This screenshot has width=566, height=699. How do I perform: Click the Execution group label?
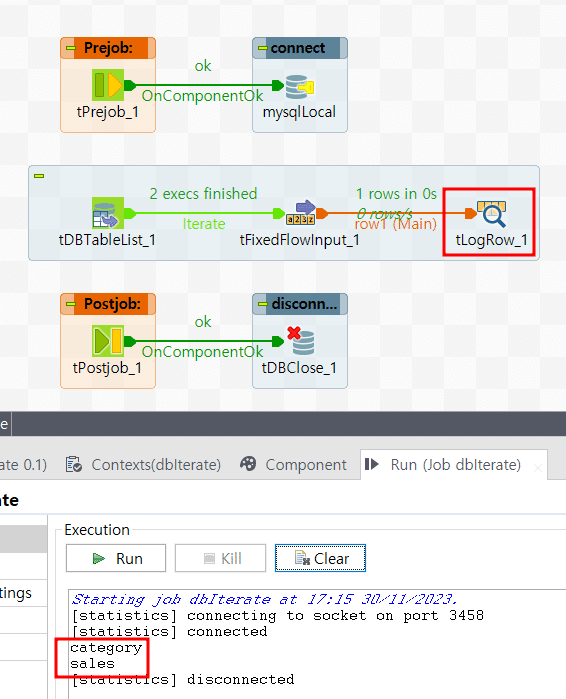(x=97, y=530)
